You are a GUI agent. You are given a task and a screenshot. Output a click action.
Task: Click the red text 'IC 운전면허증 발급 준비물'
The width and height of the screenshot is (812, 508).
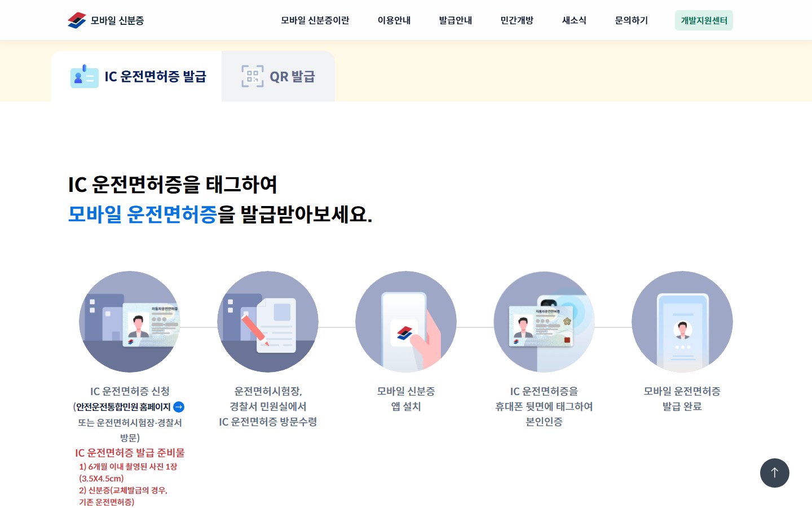pyautogui.click(x=130, y=453)
